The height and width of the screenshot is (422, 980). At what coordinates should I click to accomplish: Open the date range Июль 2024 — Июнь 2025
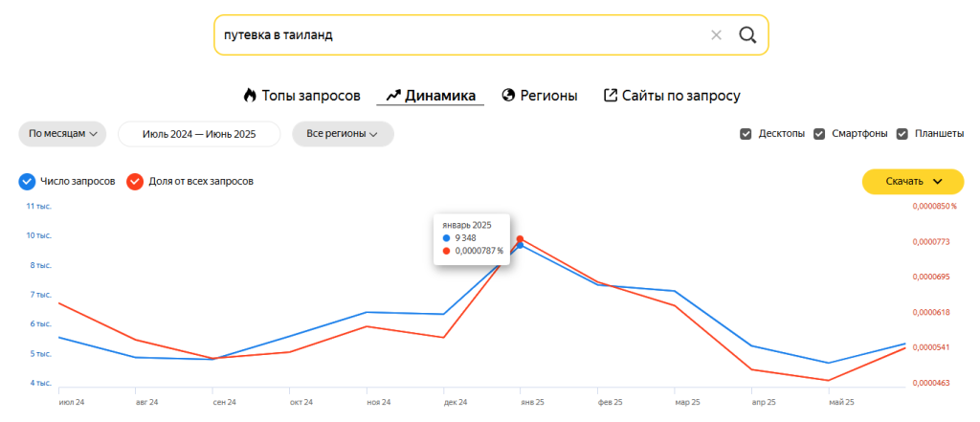coord(199,134)
